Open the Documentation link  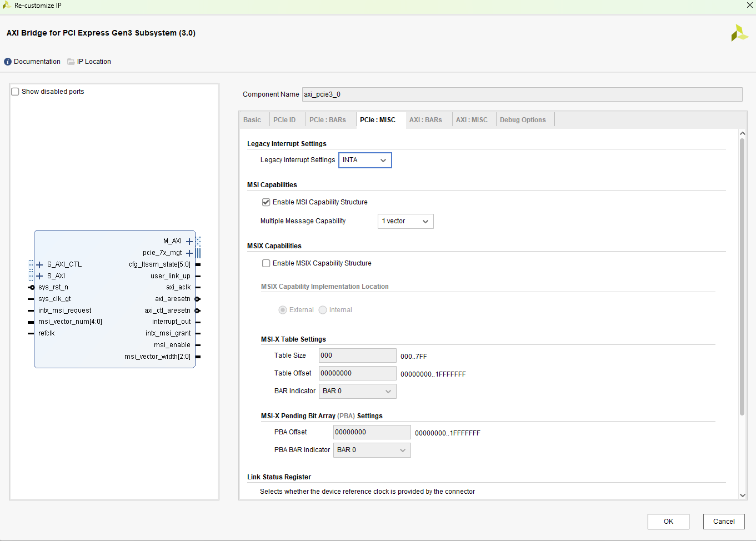tap(37, 62)
